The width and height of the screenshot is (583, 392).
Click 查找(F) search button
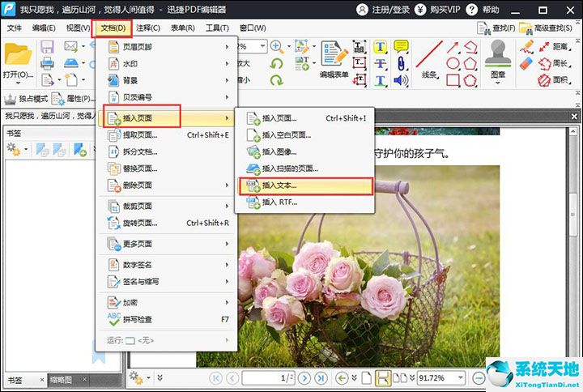point(496,28)
